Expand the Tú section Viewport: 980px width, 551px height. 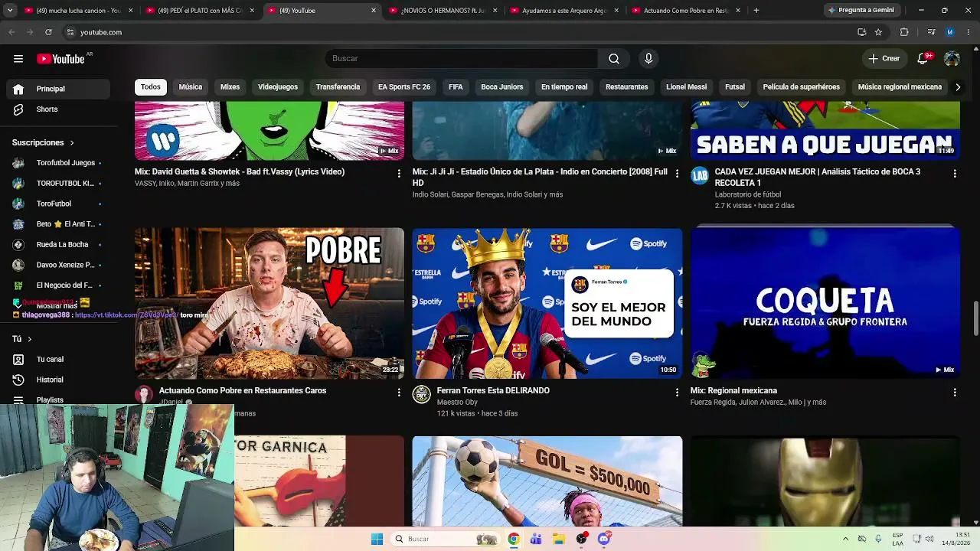click(21, 339)
